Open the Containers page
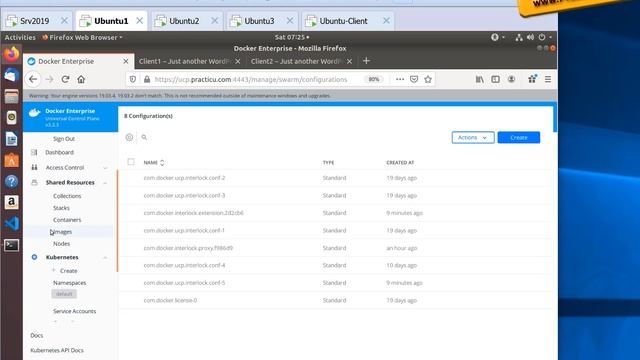The image size is (640, 360). (x=67, y=220)
